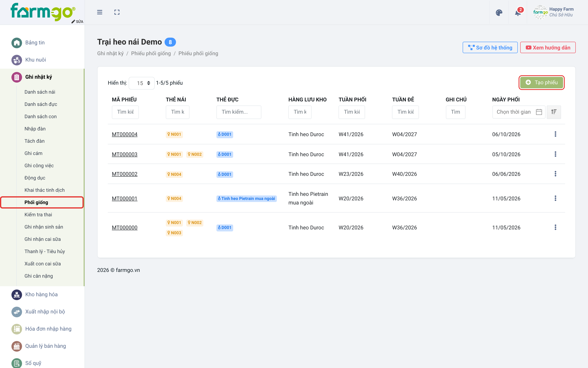Image resolution: width=588 pixels, height=368 pixels.
Task: Click the Quản lý bán hàng icon
Action: pos(17,346)
